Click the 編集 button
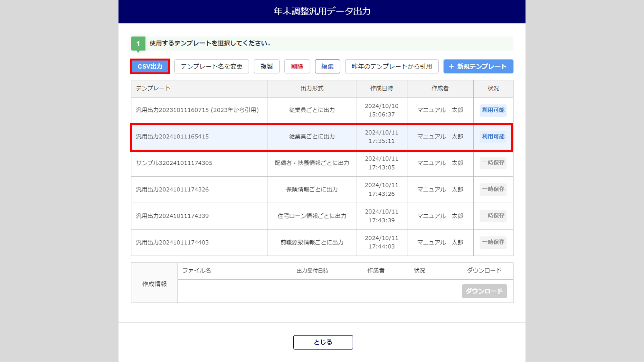The width and height of the screenshot is (644, 362). (x=327, y=66)
